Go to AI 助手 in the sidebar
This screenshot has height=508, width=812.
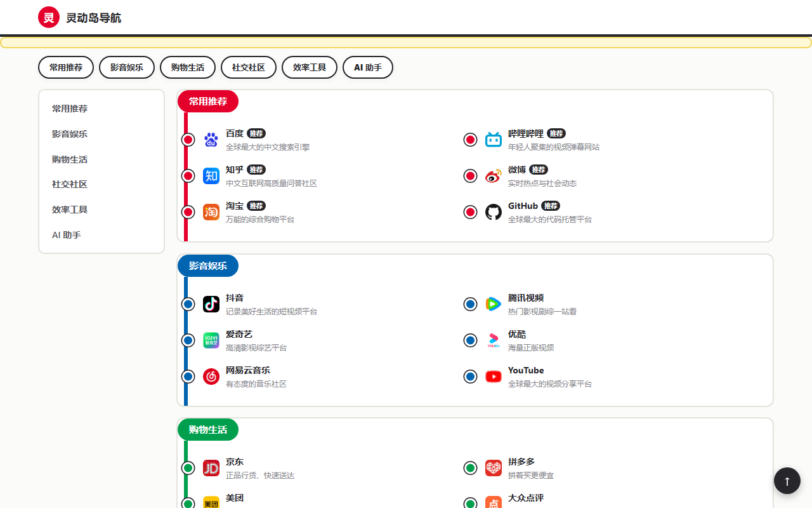101,235
